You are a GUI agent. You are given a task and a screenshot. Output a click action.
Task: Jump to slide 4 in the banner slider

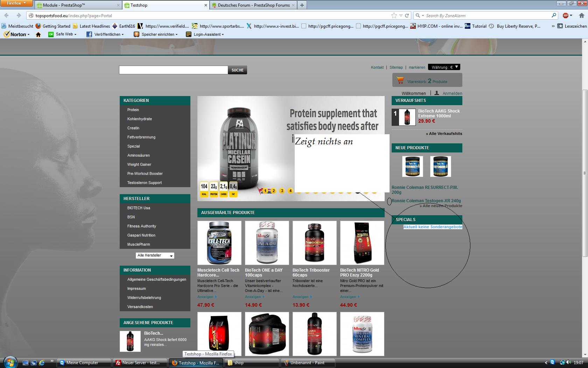[x=290, y=191]
